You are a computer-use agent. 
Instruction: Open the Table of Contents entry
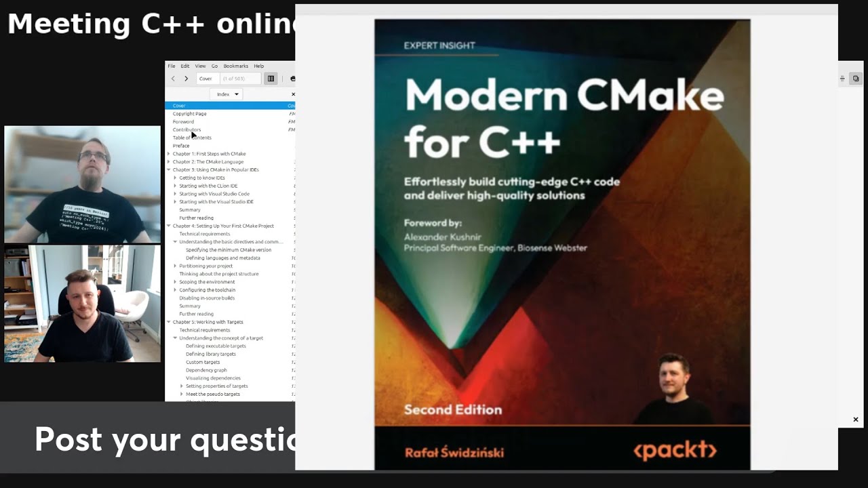[192, 138]
